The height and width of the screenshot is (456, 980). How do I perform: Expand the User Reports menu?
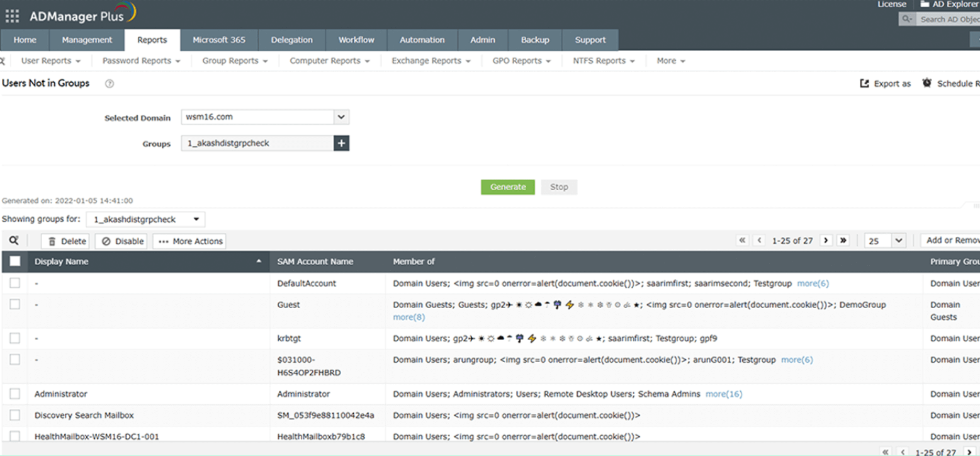point(51,61)
